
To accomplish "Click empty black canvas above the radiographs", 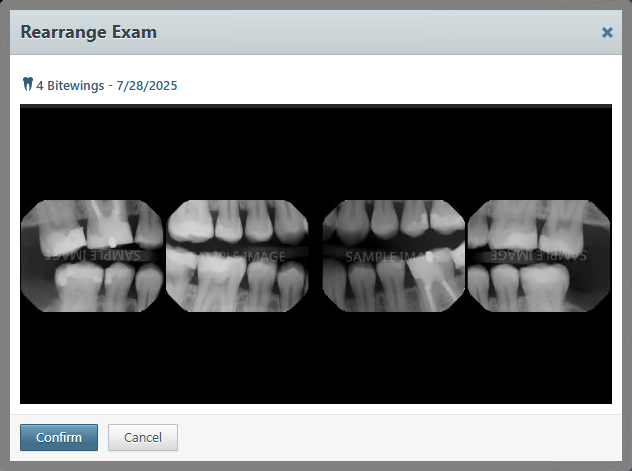I will click(315, 150).
